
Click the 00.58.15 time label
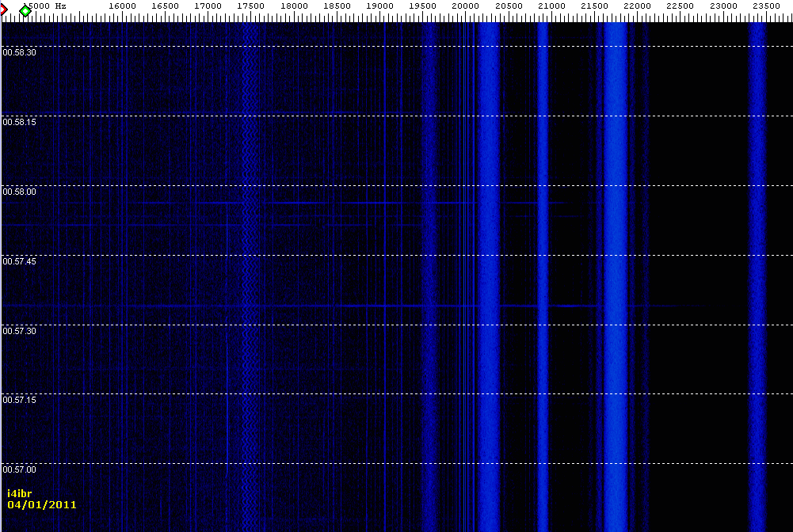[19, 122]
